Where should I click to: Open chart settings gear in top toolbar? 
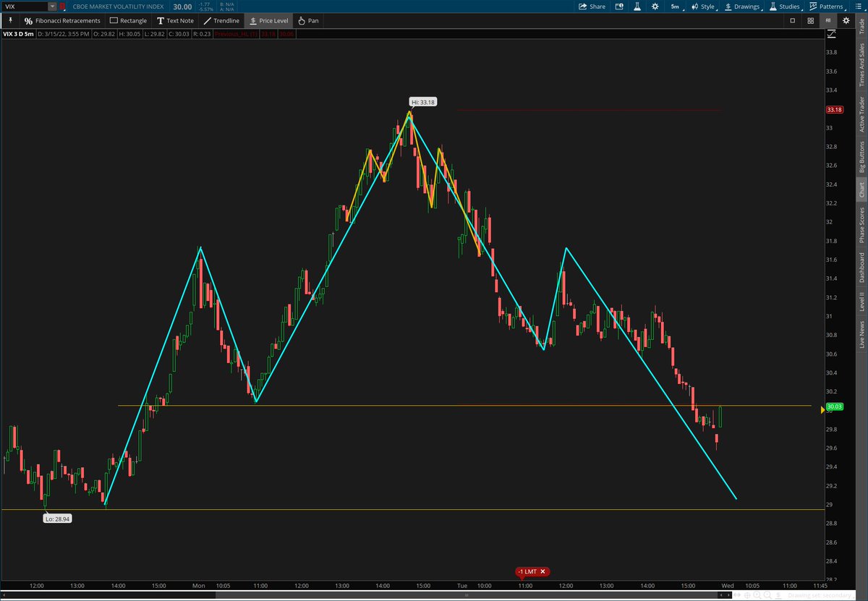pyautogui.click(x=655, y=7)
